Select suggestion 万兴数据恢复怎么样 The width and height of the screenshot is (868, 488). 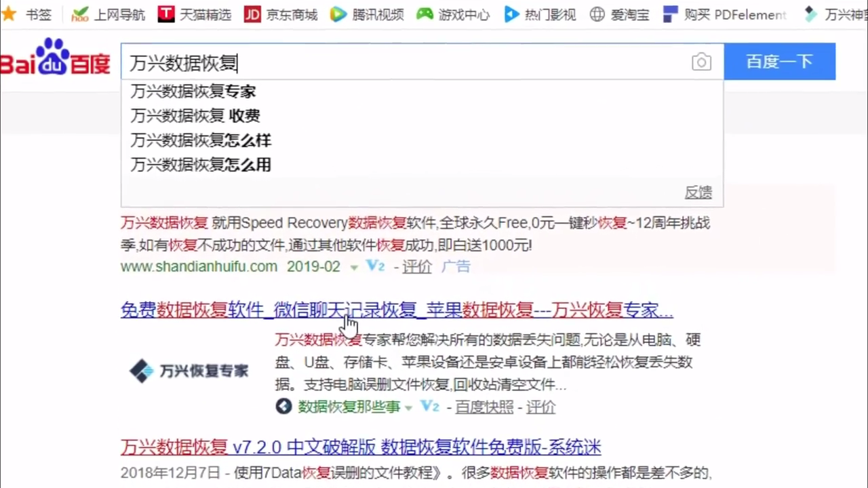pos(422,140)
